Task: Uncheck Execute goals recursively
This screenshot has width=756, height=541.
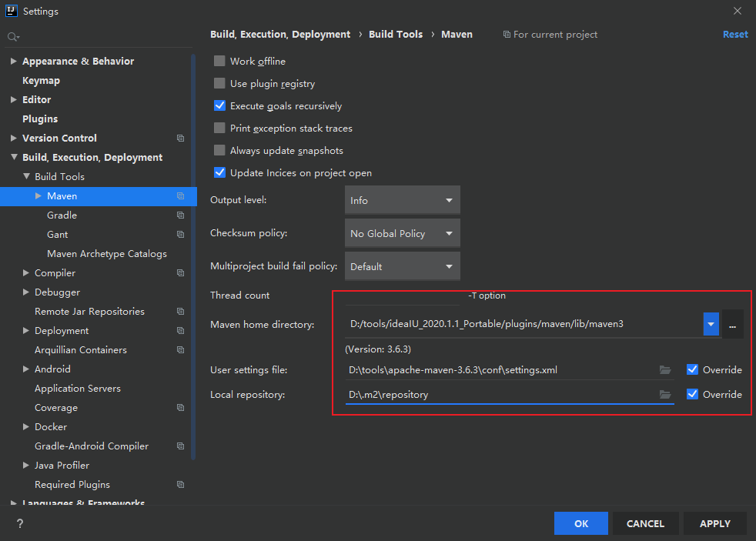Action: (x=219, y=105)
